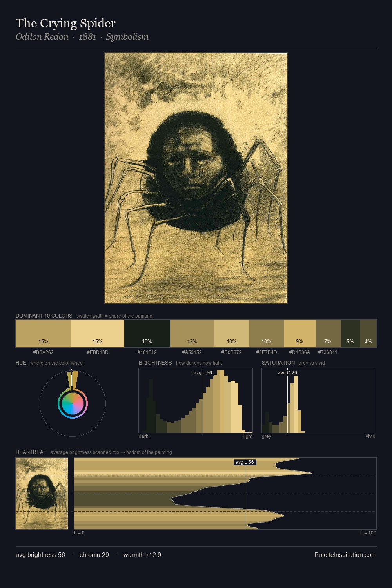
Task: Click the small painting thumbnail beside Heartbeat chart
Action: 42,494
